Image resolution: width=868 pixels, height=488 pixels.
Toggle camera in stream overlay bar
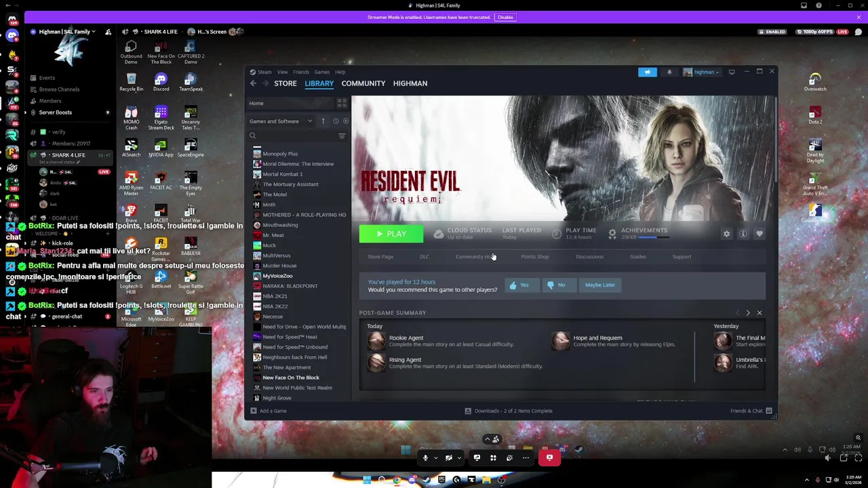[448, 458]
